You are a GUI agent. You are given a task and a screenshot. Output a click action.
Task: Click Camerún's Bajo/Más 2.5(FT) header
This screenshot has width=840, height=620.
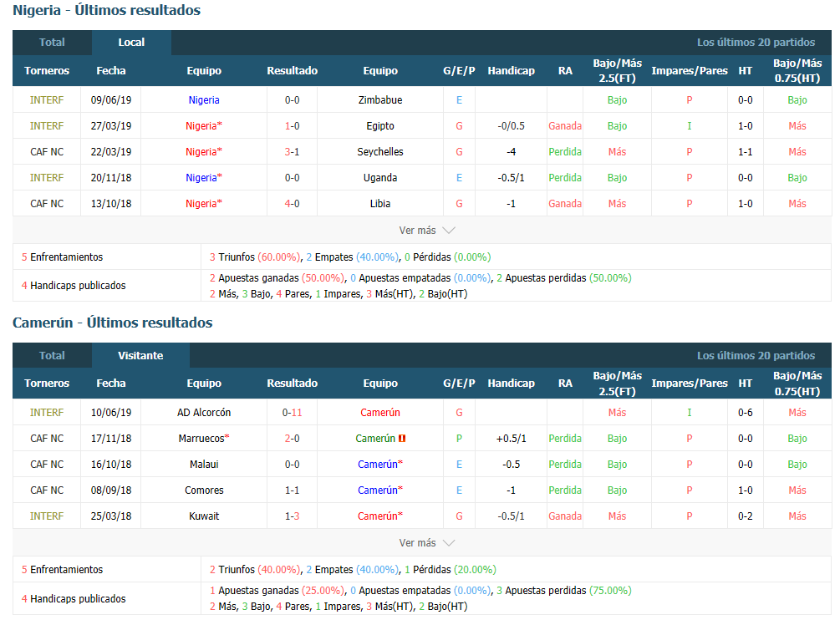tap(617, 384)
